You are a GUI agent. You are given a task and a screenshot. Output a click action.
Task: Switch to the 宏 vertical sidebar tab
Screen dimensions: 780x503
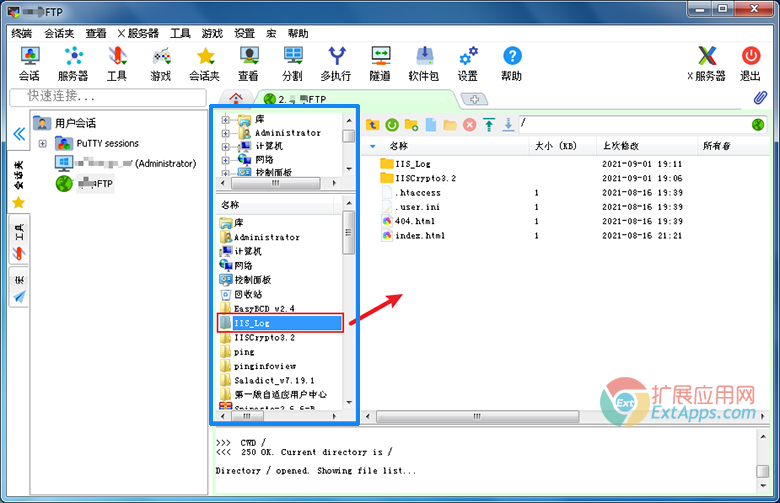(19, 288)
